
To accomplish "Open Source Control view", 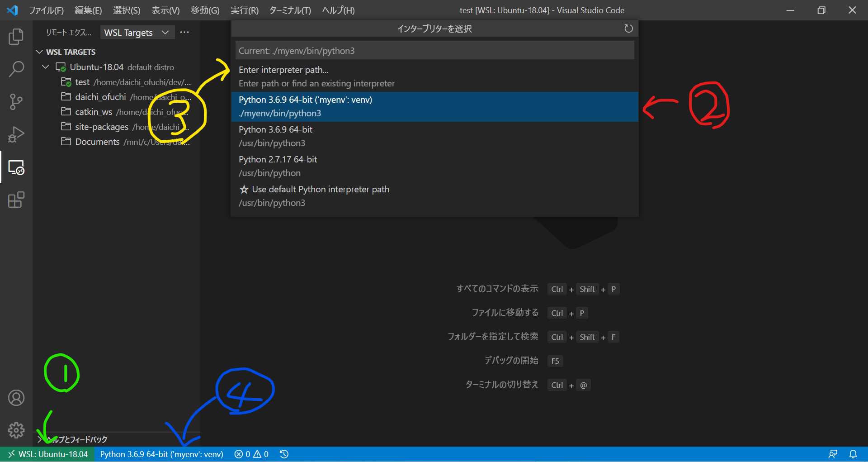I will point(16,102).
